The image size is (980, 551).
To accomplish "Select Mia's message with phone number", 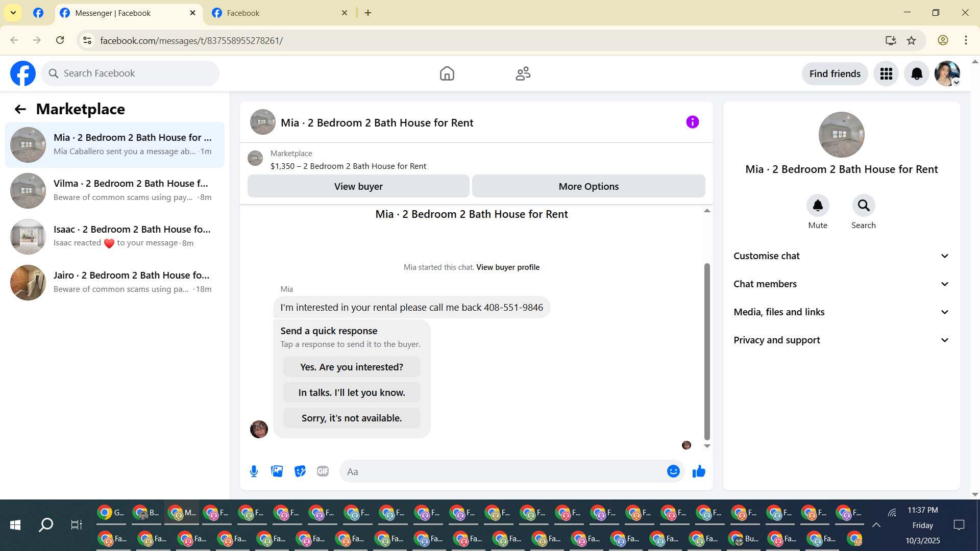I will pyautogui.click(x=411, y=308).
